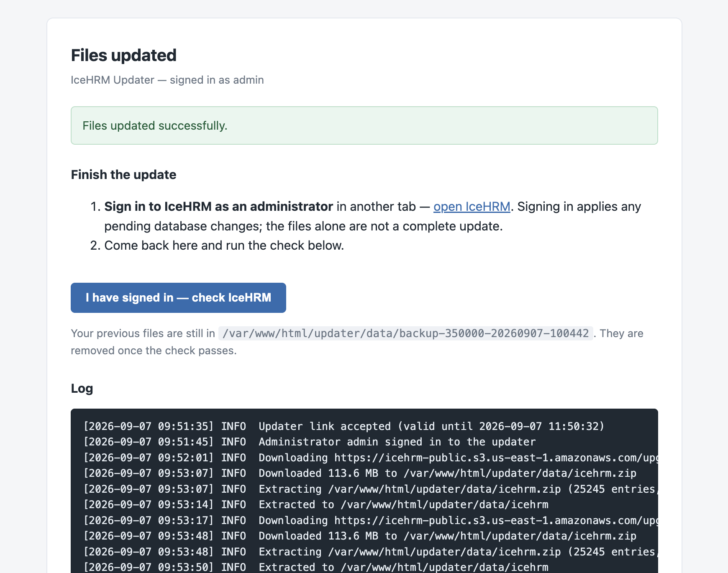The width and height of the screenshot is (728, 573).
Task: Click "Sign in to IceHRM as an administrator" text
Action: pos(218,207)
